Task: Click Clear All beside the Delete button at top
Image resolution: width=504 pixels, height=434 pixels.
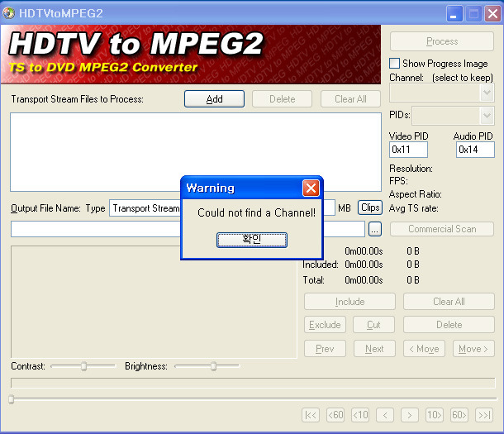Action: 350,99
